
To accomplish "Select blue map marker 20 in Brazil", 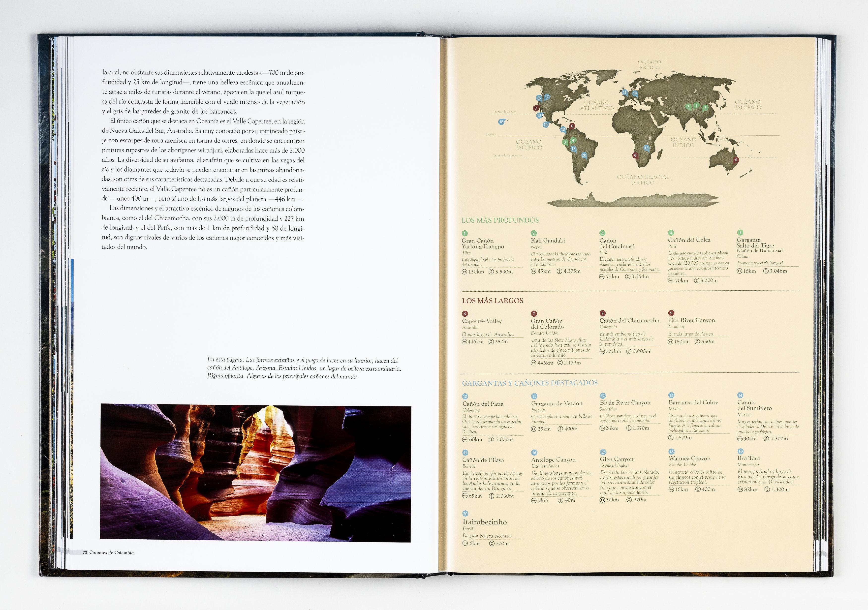I will pyautogui.click(x=584, y=155).
